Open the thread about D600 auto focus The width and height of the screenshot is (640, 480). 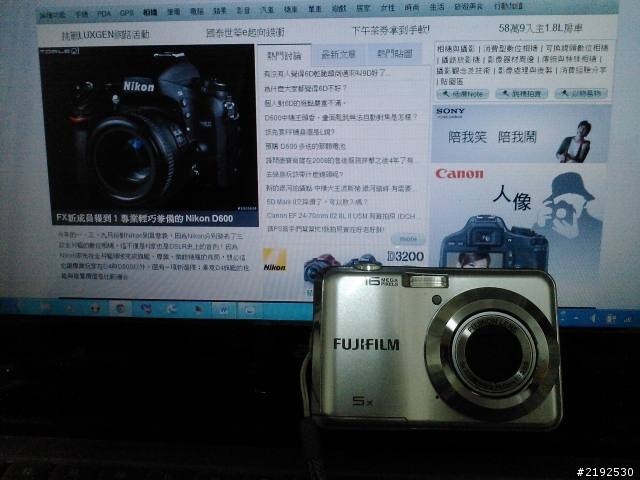click(341, 118)
